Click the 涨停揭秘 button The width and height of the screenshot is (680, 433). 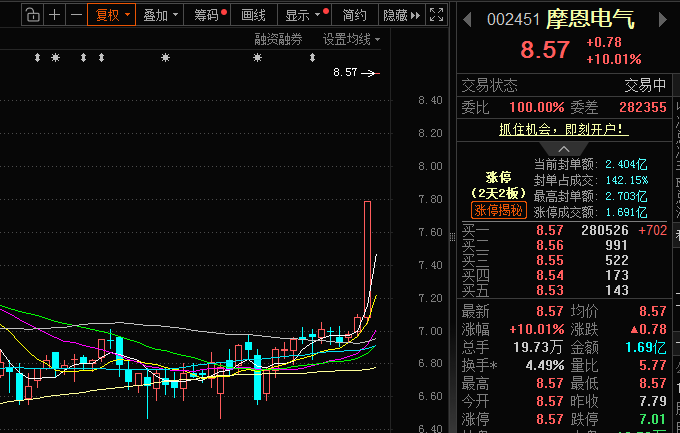point(498,210)
